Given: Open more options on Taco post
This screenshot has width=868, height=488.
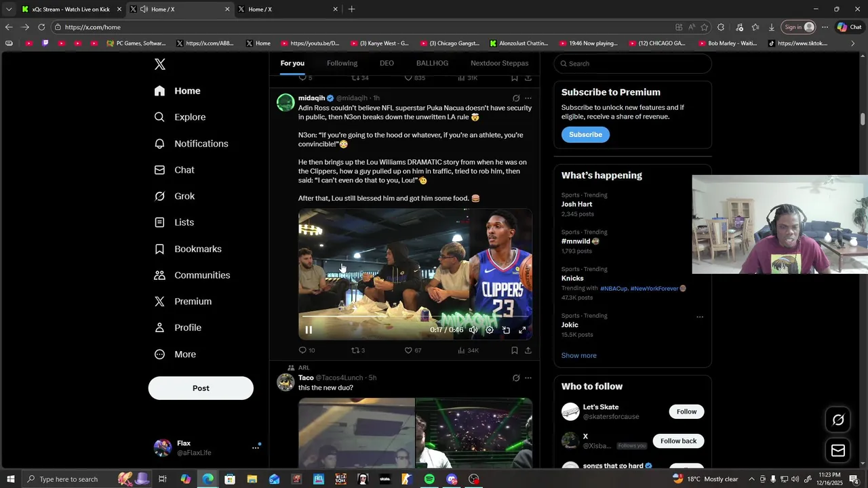Looking at the screenshot, I should coord(528,378).
